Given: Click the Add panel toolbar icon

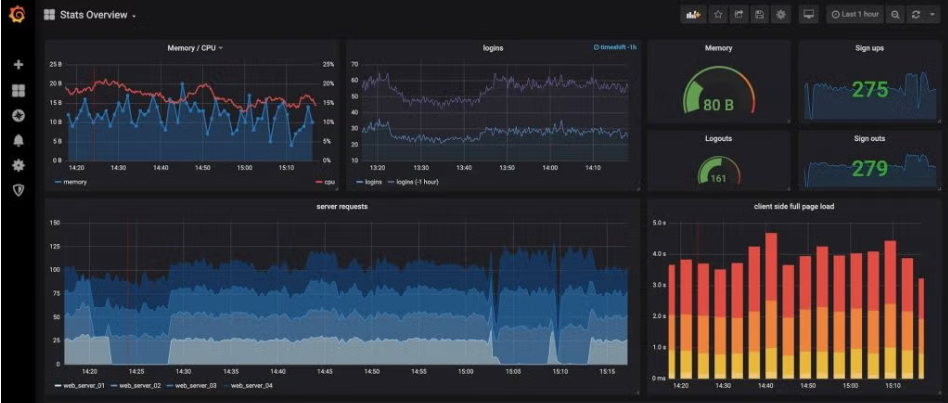Looking at the screenshot, I should click(x=691, y=15).
